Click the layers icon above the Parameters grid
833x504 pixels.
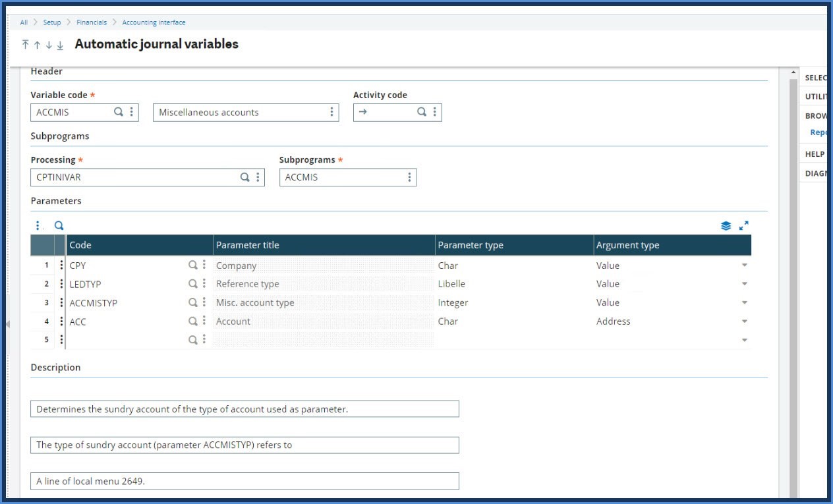tap(726, 225)
